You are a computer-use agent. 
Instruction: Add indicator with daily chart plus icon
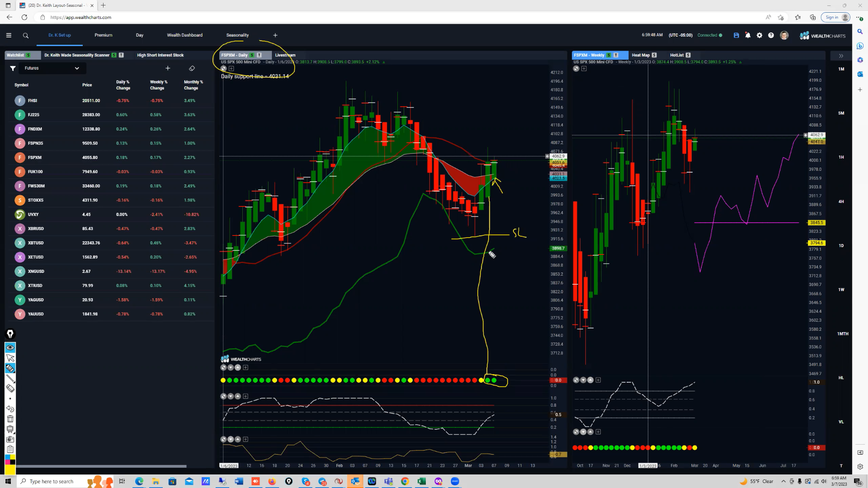point(231,69)
